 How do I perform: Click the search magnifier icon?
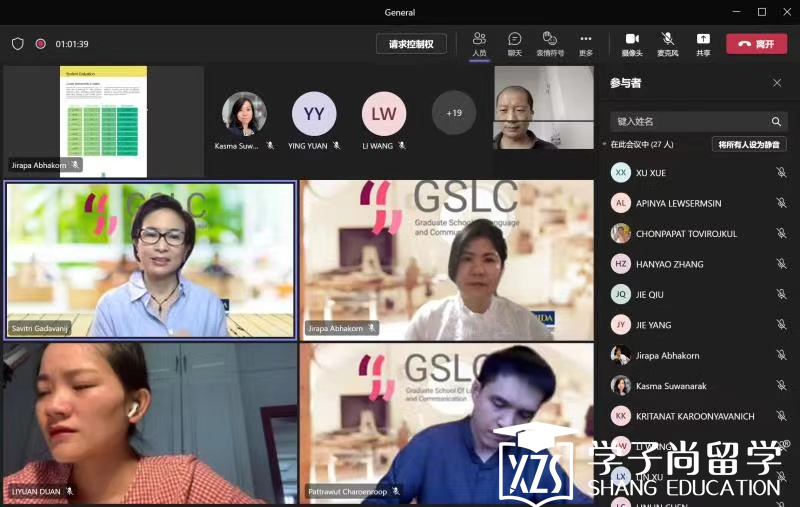pos(776,121)
